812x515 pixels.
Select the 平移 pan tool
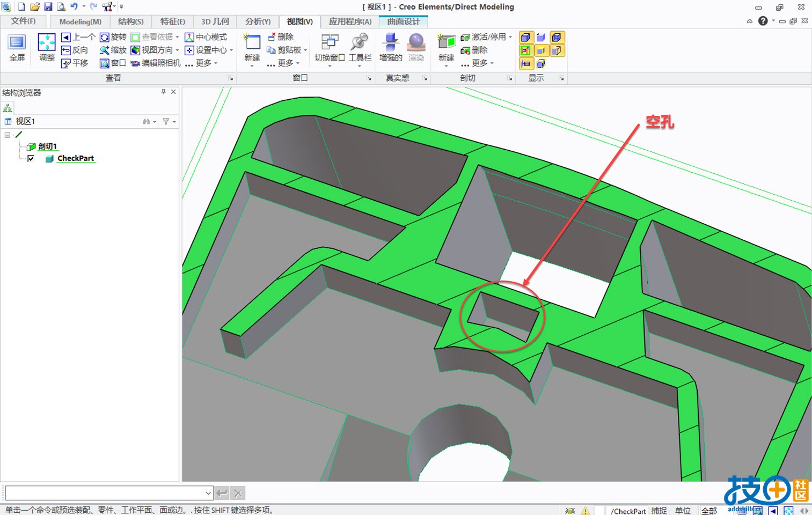click(x=75, y=63)
